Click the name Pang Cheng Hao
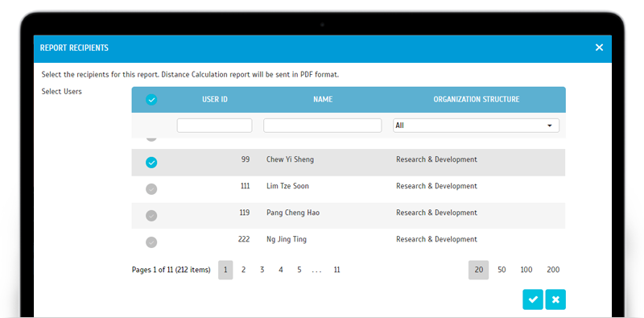The width and height of the screenshot is (644, 318). pos(293,213)
